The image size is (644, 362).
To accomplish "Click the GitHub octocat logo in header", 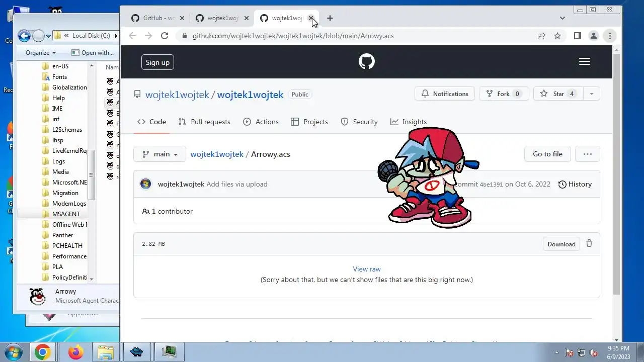I will coord(367,62).
